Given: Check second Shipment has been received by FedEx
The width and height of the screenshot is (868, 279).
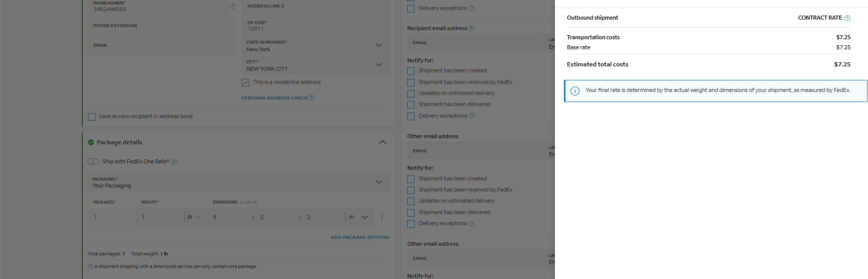Looking at the screenshot, I should (x=411, y=190).
